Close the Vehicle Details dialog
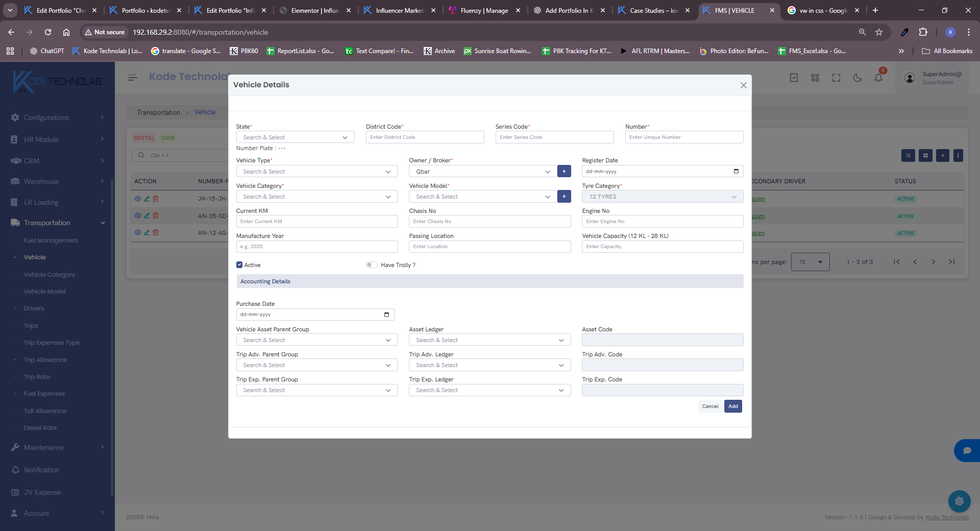 (x=743, y=85)
